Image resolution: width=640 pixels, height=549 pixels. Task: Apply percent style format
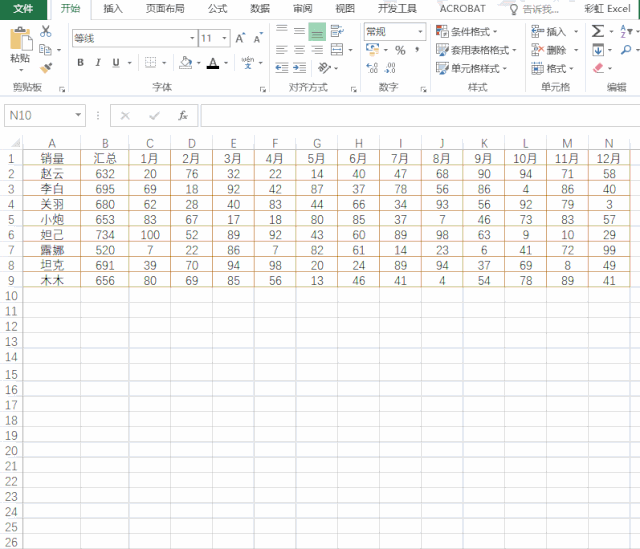(x=400, y=50)
